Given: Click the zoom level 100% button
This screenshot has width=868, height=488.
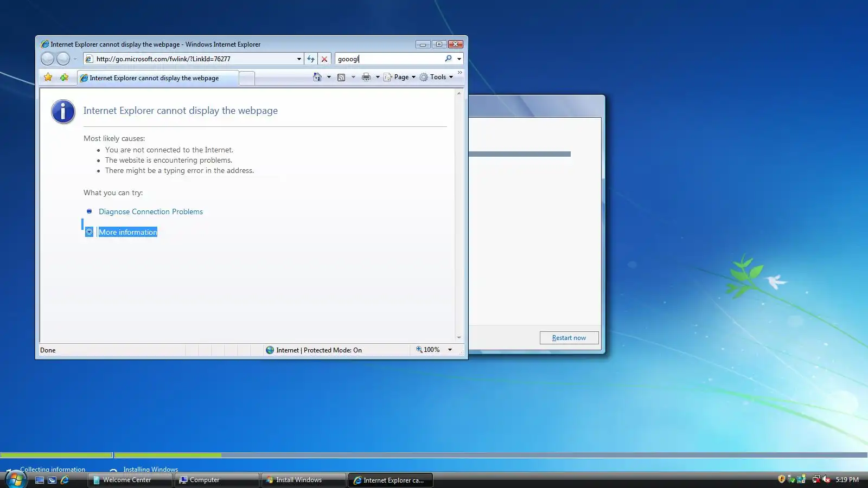Looking at the screenshot, I should (x=428, y=350).
